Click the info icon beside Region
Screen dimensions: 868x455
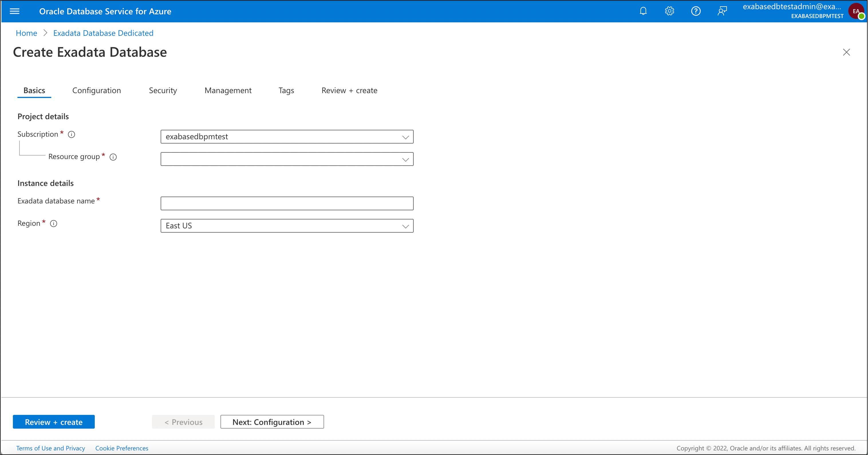pyautogui.click(x=54, y=223)
